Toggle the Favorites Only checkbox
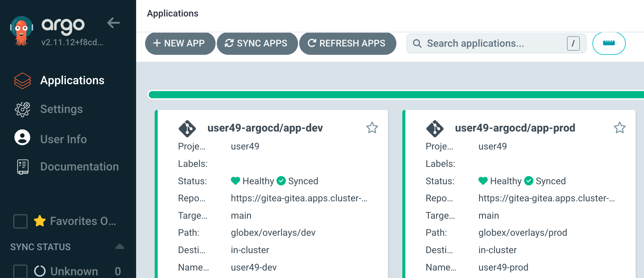Viewport: 644px width, 278px height. (20, 221)
